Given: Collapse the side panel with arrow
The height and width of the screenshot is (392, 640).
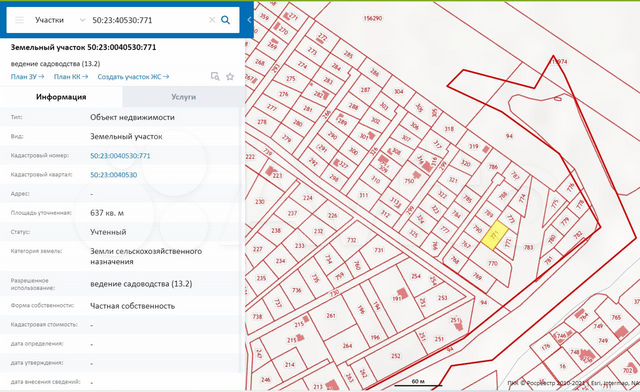Looking at the screenshot, I should tap(249, 20).
